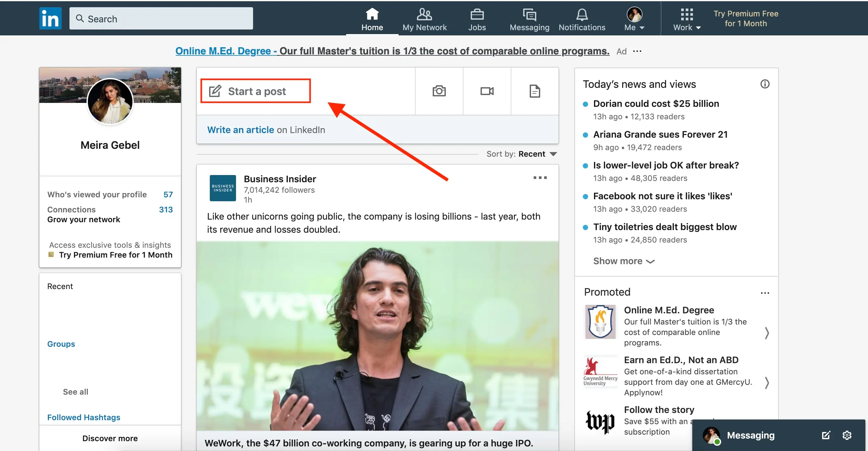This screenshot has height=451, width=868.
Task: Open Write an article link
Action: pyautogui.click(x=240, y=130)
